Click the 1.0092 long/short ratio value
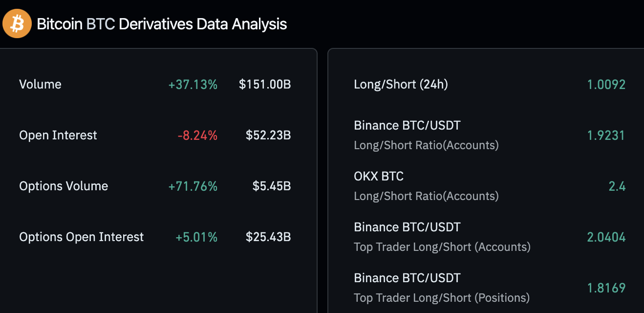644x313 pixels. (606, 84)
